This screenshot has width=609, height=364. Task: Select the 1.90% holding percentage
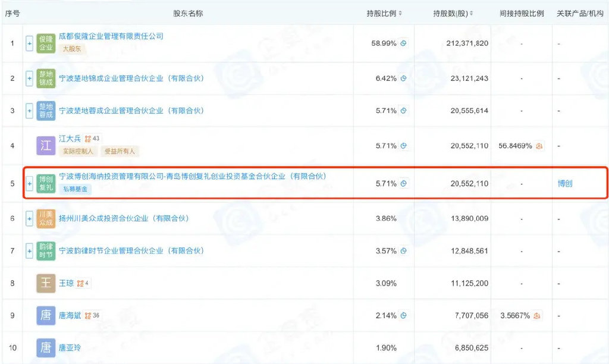pos(386,348)
